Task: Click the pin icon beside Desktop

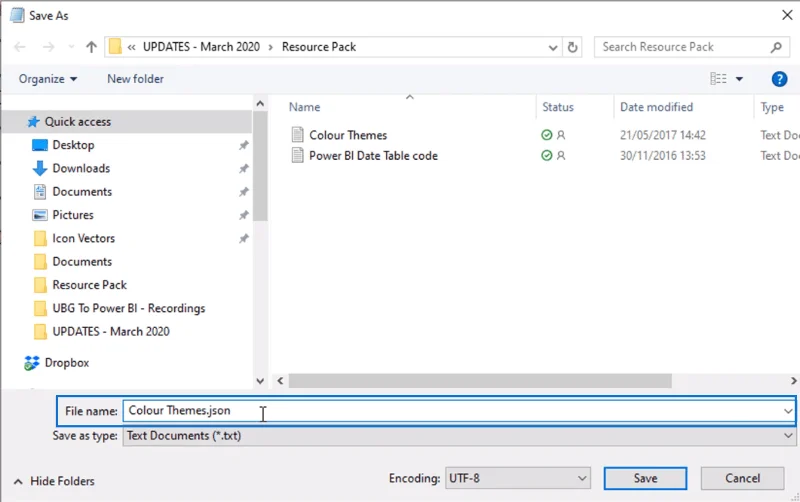Action: pos(244,145)
